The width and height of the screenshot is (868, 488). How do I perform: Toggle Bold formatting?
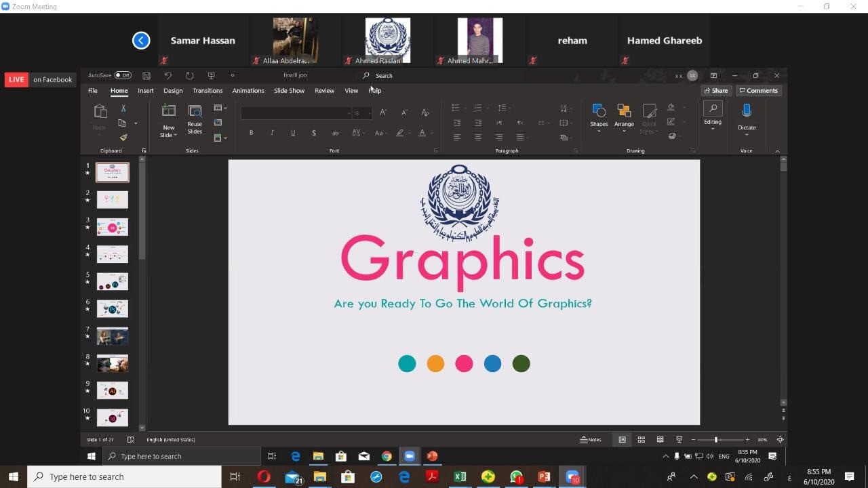[251, 133]
